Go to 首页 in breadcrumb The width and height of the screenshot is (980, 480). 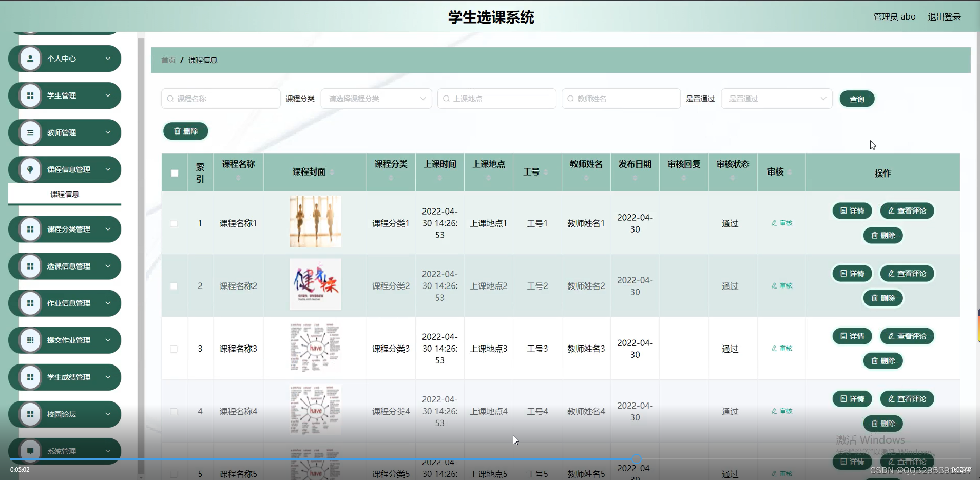coord(168,60)
